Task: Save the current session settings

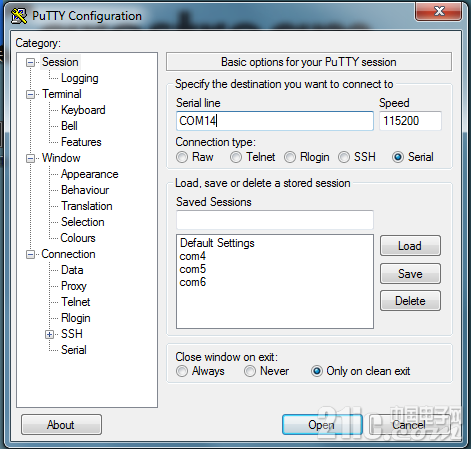Action: pos(410,274)
